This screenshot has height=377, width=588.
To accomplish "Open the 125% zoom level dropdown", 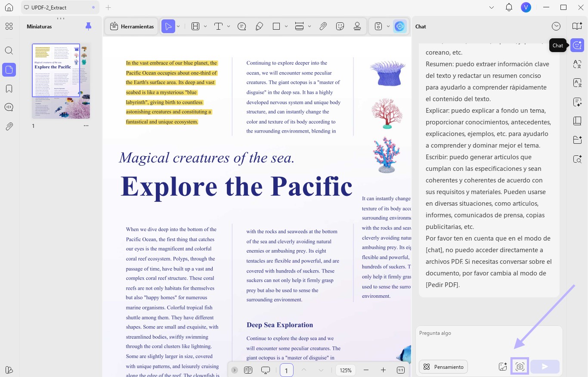I will [x=346, y=370].
